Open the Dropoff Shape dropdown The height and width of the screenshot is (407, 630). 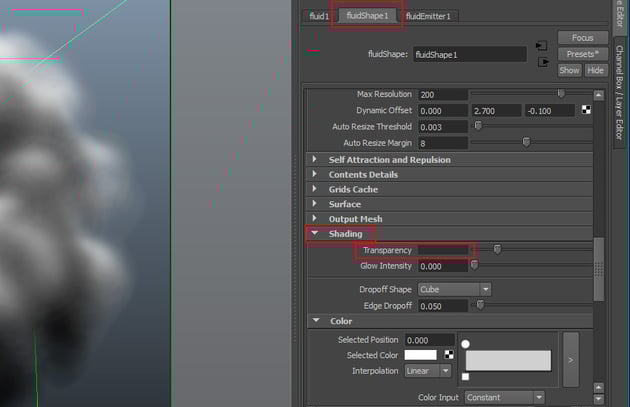pos(454,289)
